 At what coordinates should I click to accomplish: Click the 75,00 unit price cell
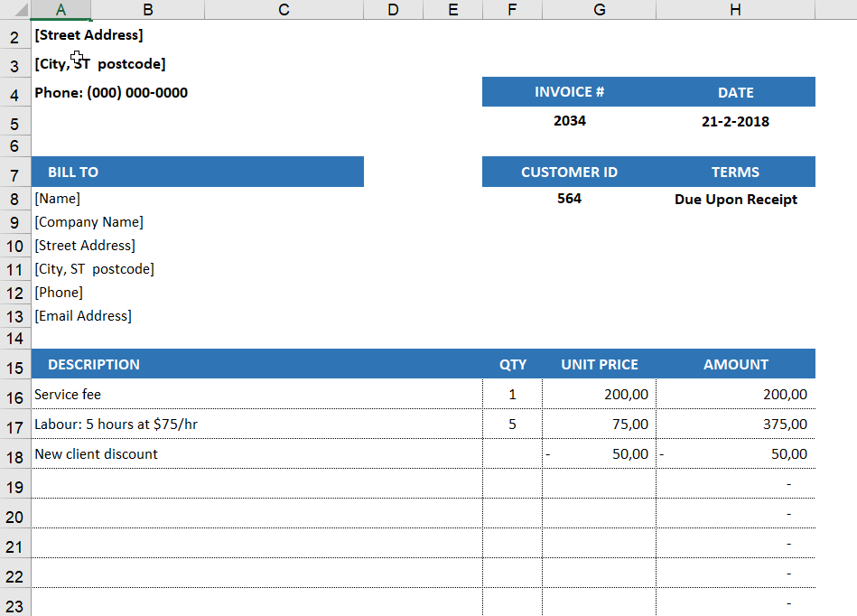[x=599, y=425]
